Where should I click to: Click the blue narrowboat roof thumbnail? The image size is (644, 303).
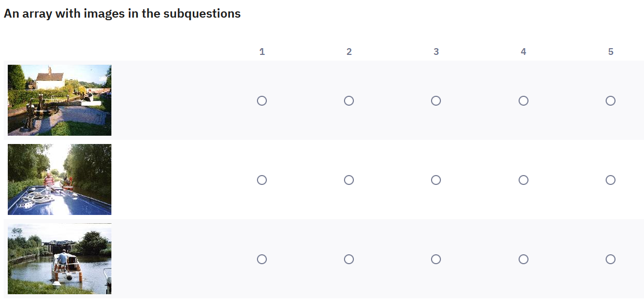coord(60,179)
